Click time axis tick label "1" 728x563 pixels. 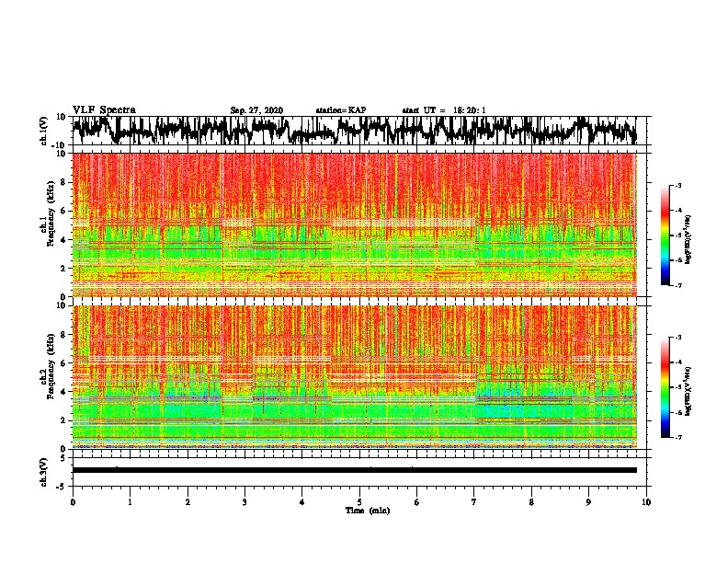pyautogui.click(x=131, y=502)
